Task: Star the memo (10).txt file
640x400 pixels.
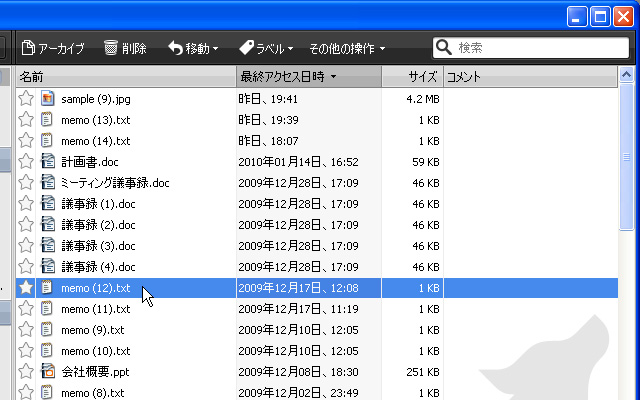Action: [26, 351]
